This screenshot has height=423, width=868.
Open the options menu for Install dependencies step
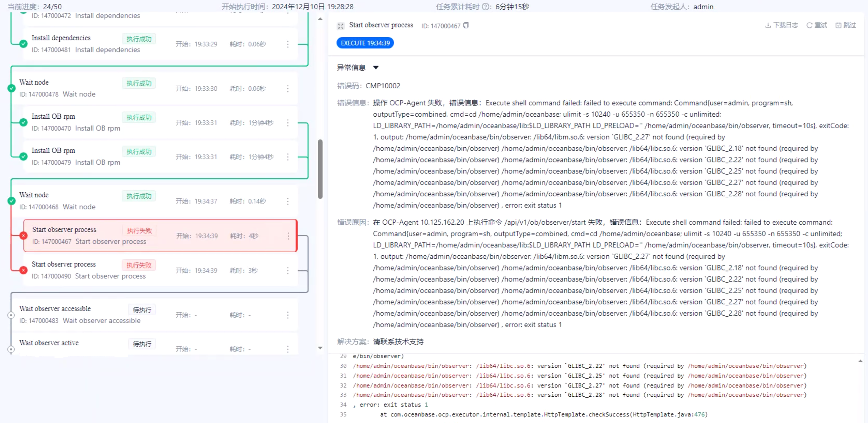(x=288, y=44)
